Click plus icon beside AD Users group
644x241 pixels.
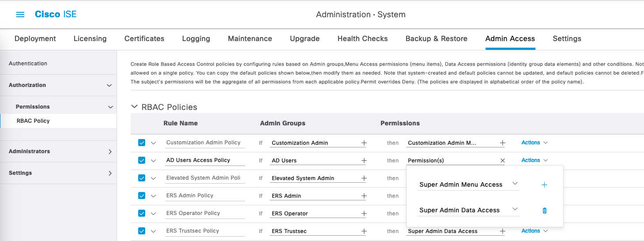click(364, 161)
